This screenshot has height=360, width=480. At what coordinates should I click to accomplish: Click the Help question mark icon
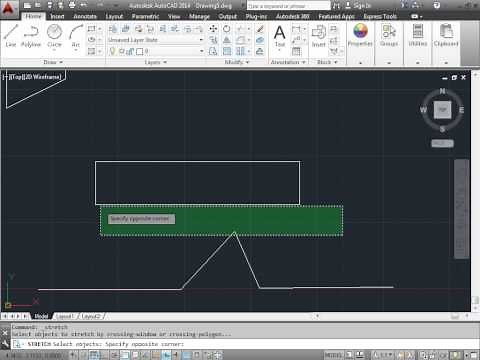click(437, 5)
